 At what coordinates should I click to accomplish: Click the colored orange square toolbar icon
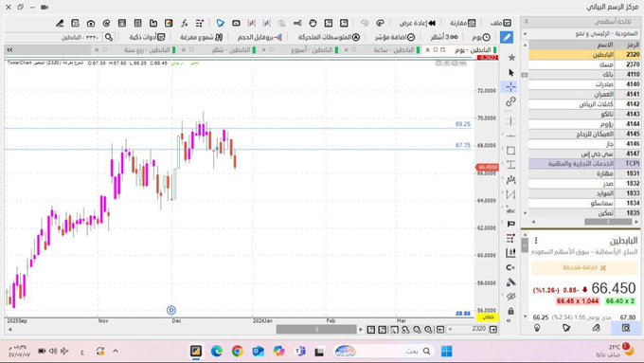click(169, 23)
